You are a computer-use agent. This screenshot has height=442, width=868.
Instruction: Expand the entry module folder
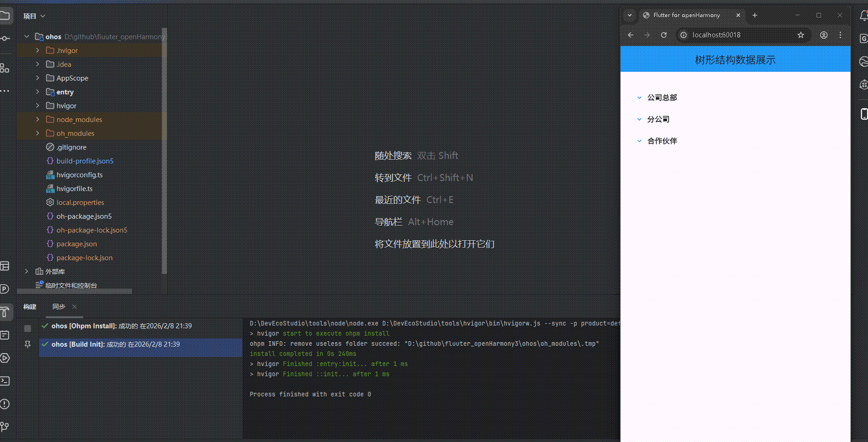click(38, 92)
